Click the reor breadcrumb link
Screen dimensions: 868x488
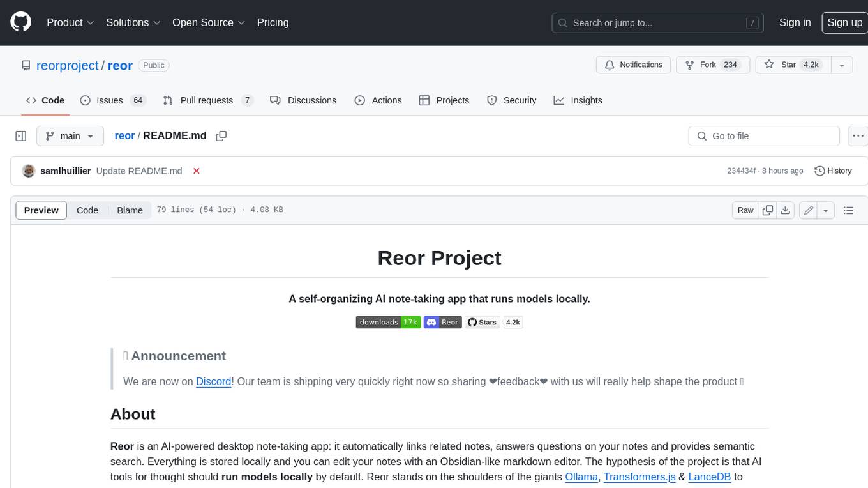click(x=124, y=135)
